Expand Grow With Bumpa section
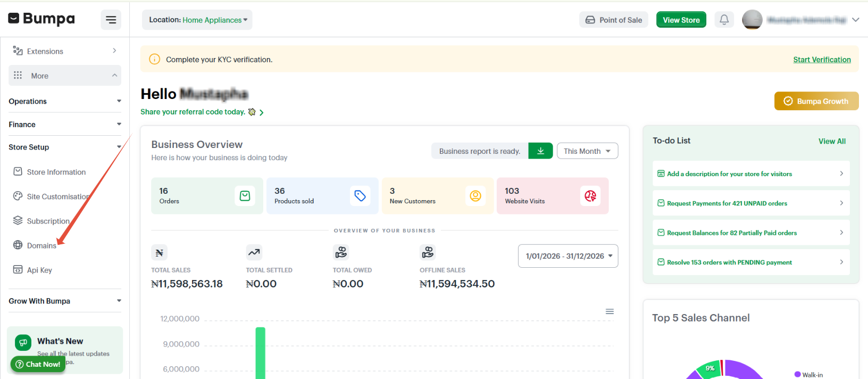Screen dimensions: 868x379 (x=64, y=301)
